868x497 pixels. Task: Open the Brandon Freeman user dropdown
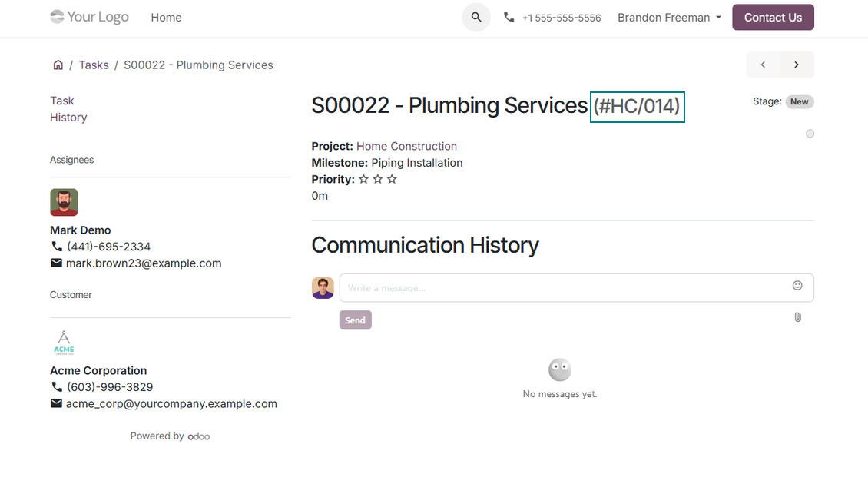click(x=669, y=18)
